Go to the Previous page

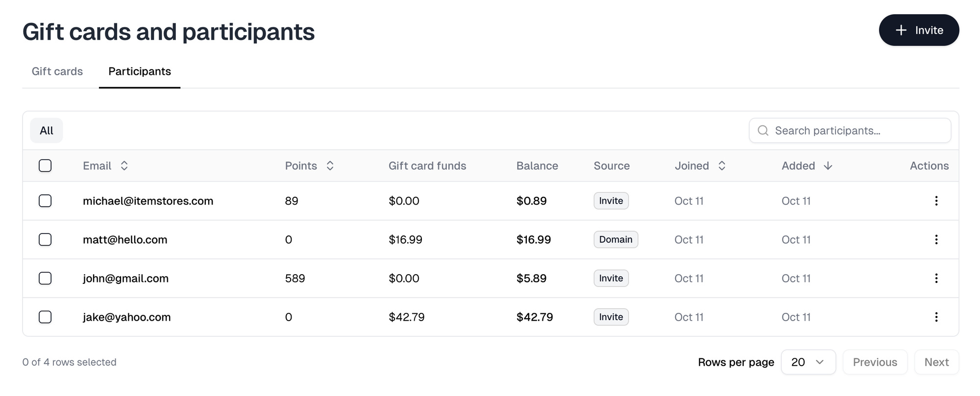tap(875, 362)
